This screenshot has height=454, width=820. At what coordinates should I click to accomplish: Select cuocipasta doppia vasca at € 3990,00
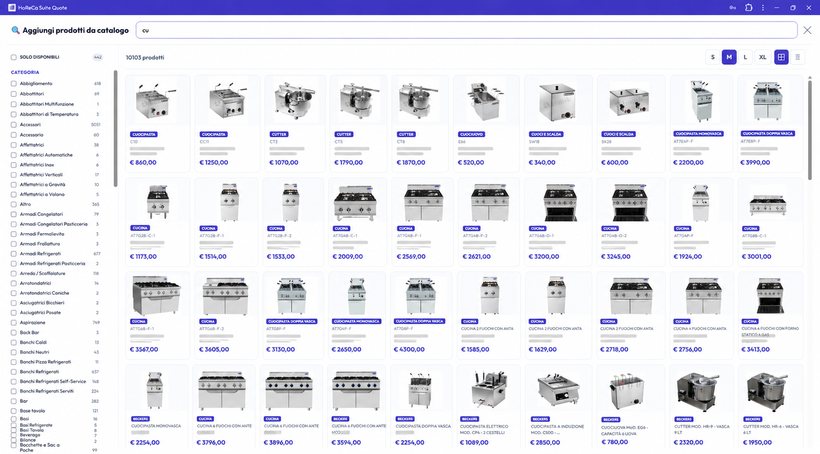tap(769, 123)
